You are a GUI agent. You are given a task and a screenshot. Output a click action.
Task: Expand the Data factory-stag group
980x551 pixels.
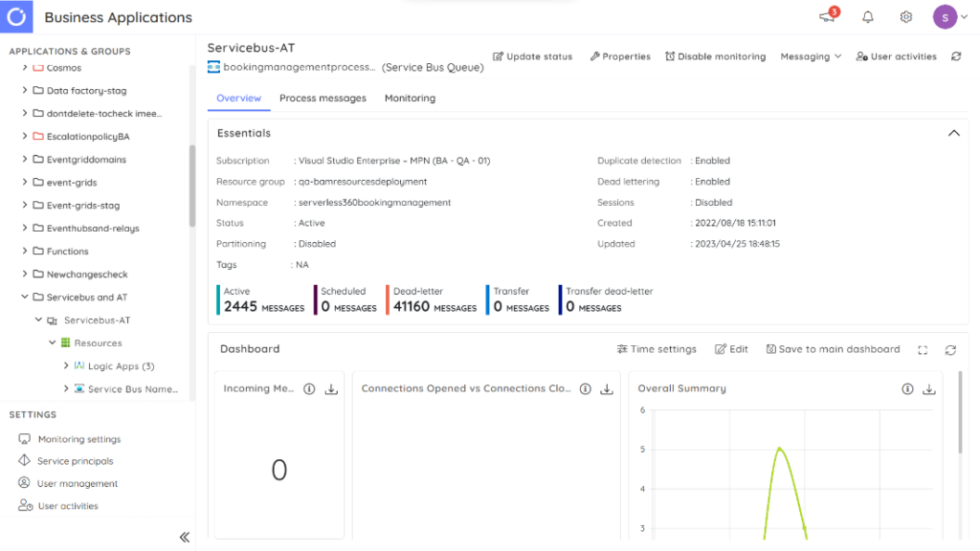point(24,90)
